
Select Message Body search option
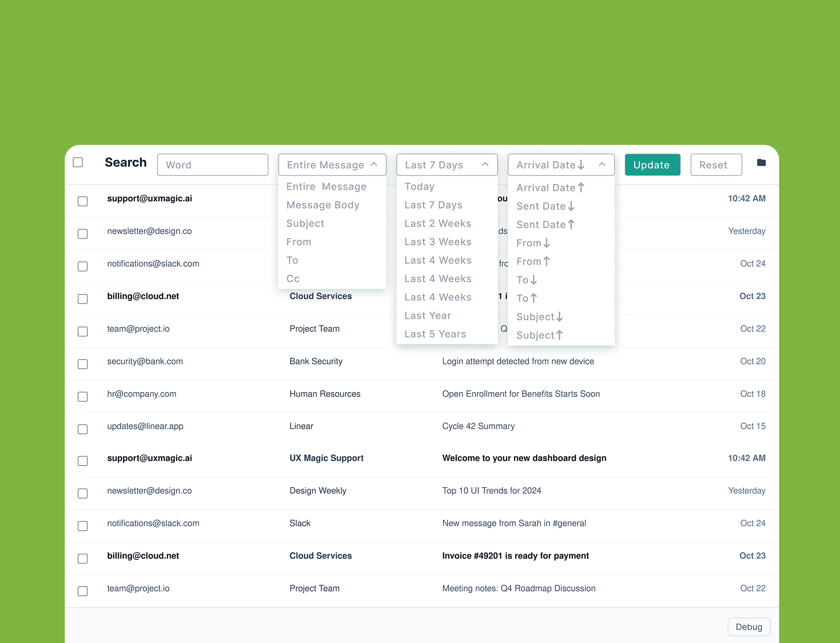click(x=323, y=205)
